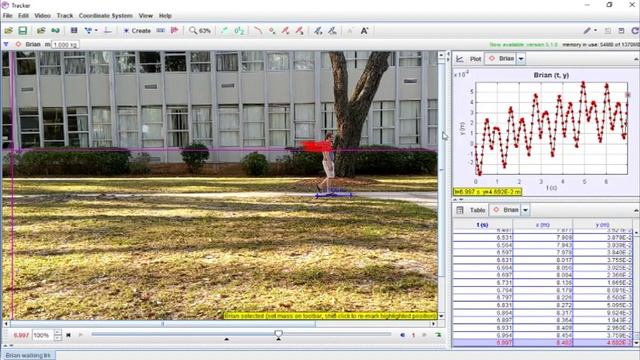Maximize the Table view panel arrow
Viewport: 640px width, 360px height.
[x=636, y=210]
